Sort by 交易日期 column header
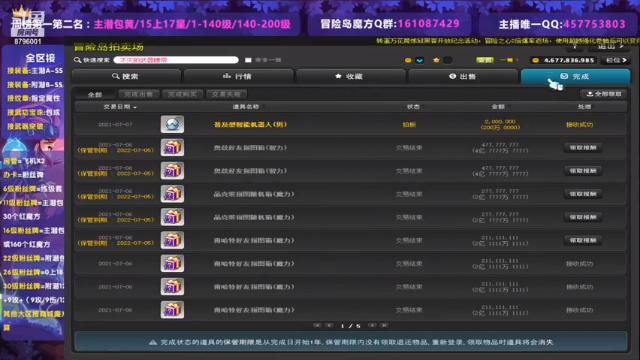Image resolution: width=640 pixels, height=360 pixels. (120, 107)
